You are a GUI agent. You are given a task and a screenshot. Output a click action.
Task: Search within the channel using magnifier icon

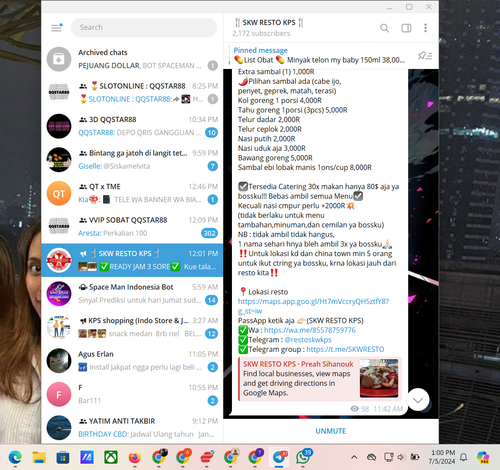tap(385, 28)
